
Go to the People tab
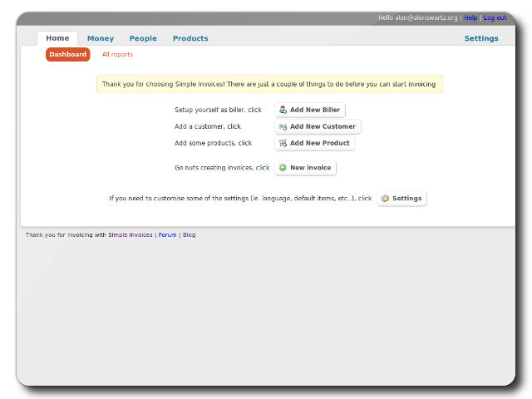143,38
